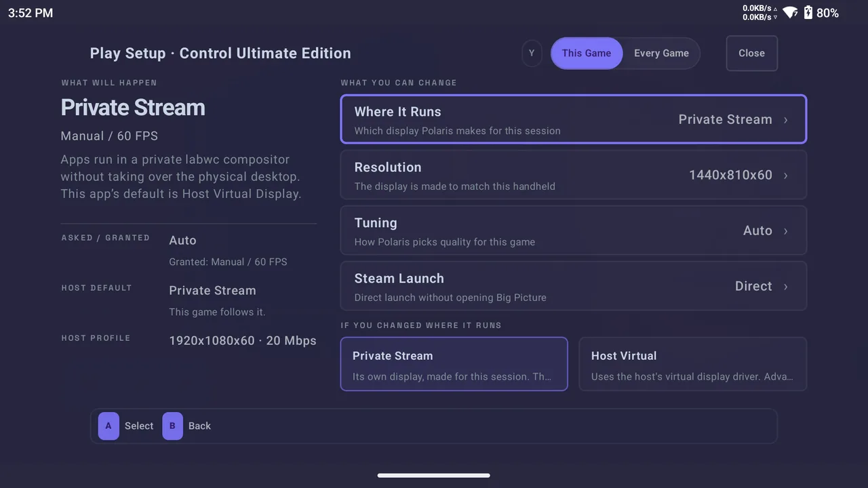
Task: Tap the Play Setup title text
Action: point(220,53)
